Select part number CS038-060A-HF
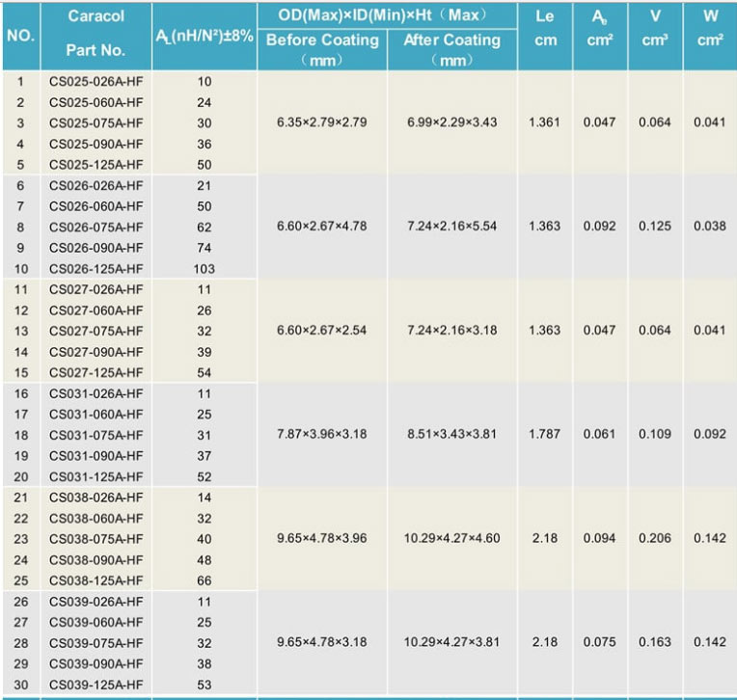This screenshot has height=700, width=737. point(96,518)
